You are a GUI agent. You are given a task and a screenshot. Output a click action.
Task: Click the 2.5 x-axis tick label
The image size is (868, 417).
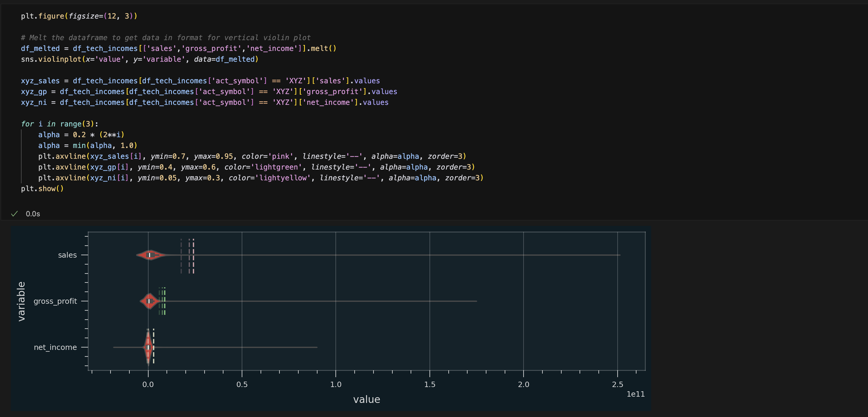pyautogui.click(x=617, y=385)
